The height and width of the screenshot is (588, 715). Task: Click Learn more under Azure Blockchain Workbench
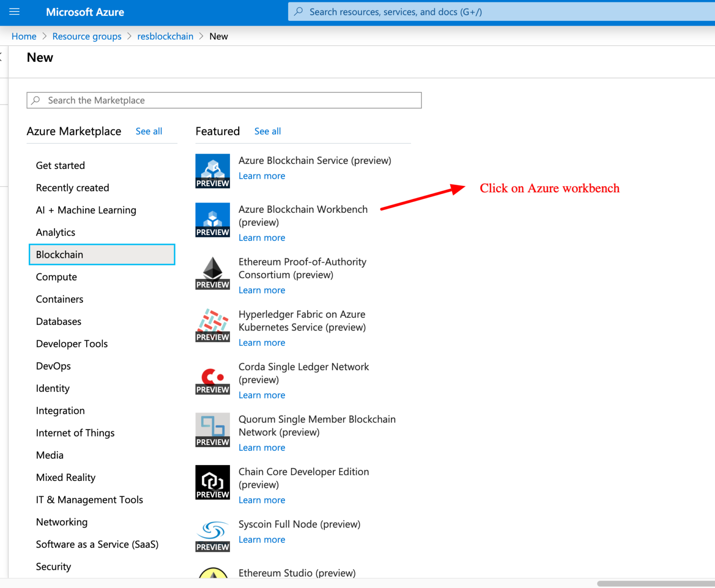point(262,237)
